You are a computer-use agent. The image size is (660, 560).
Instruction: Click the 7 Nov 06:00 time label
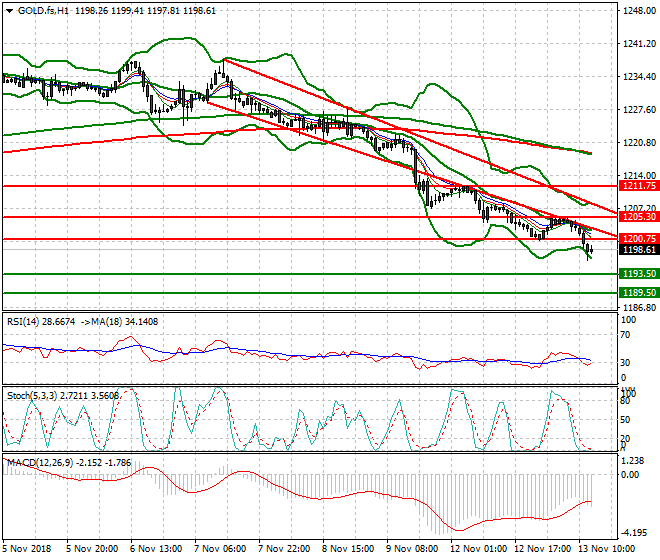pos(222,549)
